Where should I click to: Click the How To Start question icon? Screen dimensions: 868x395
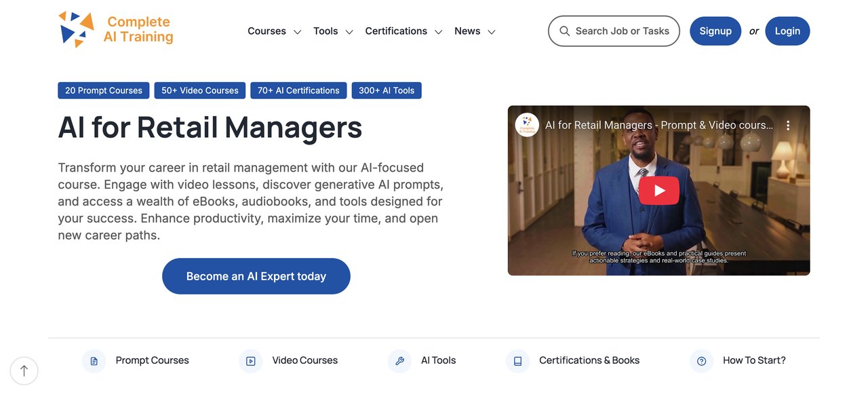click(701, 361)
